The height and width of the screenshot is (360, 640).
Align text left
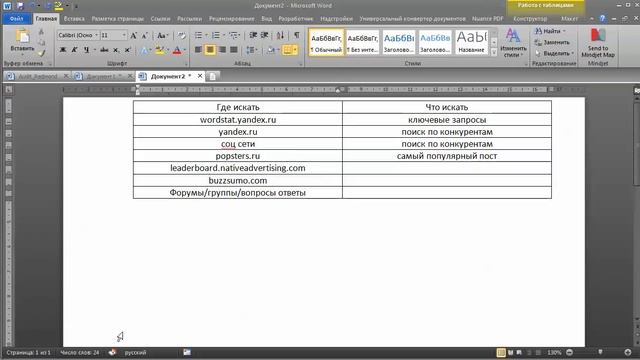[198, 50]
